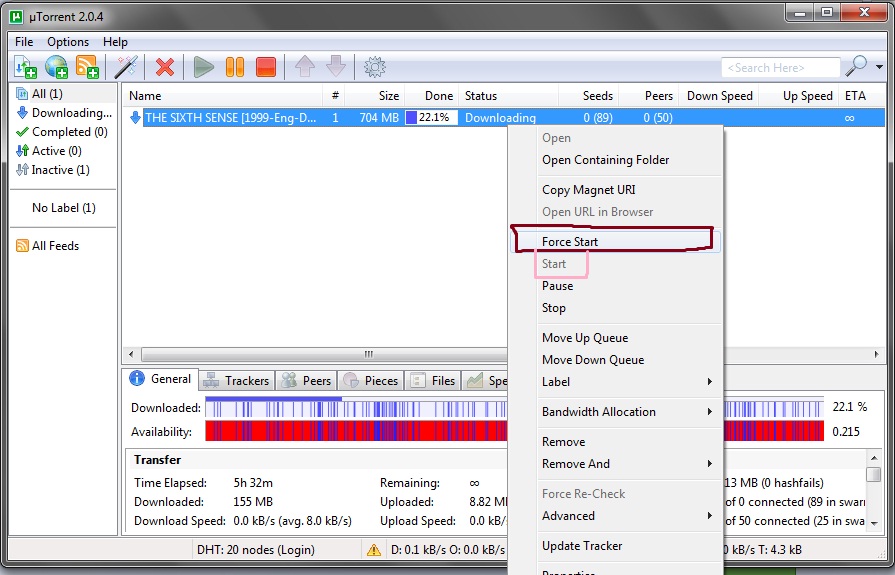This screenshot has height=575, width=895.
Task: Choose Force Start from context menu
Action: 615,242
